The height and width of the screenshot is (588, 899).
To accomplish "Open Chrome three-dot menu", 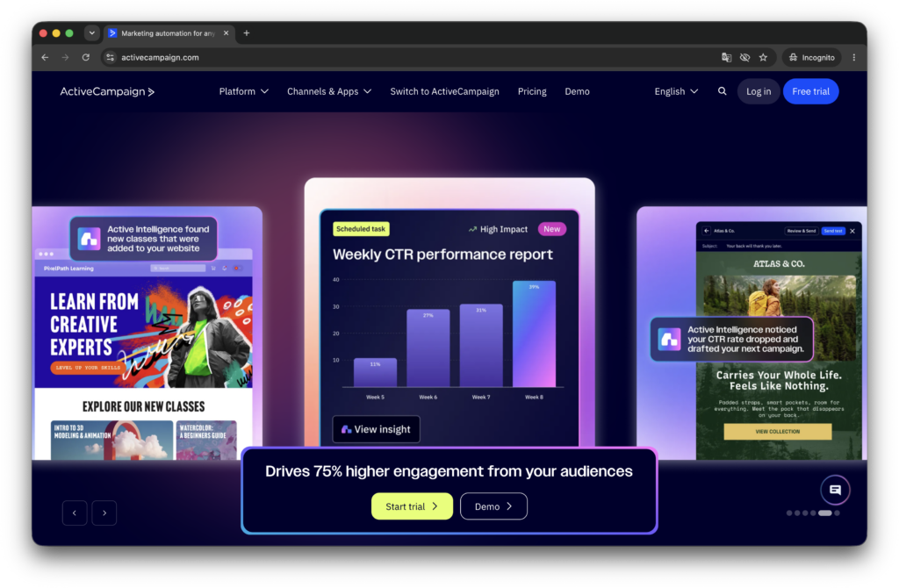I will 853,57.
